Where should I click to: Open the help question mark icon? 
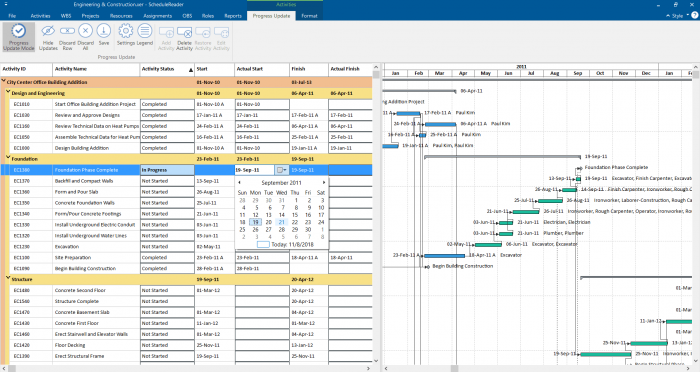[x=695, y=15]
